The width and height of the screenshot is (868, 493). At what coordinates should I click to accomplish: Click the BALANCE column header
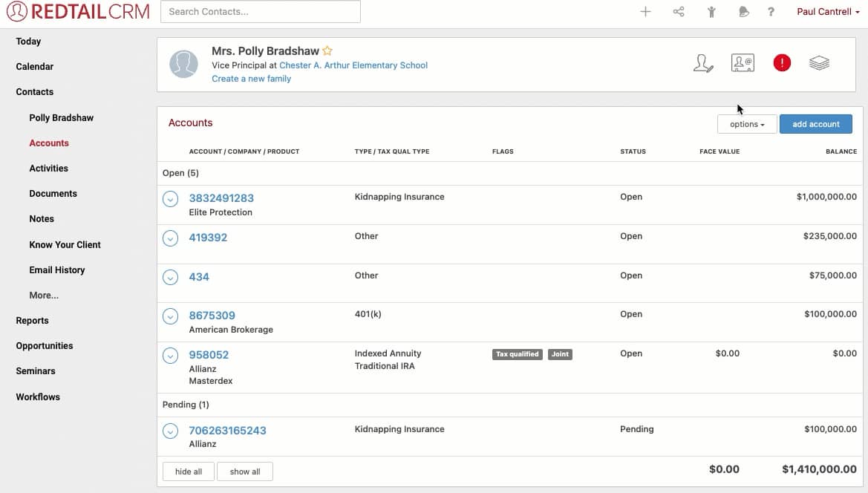click(841, 151)
